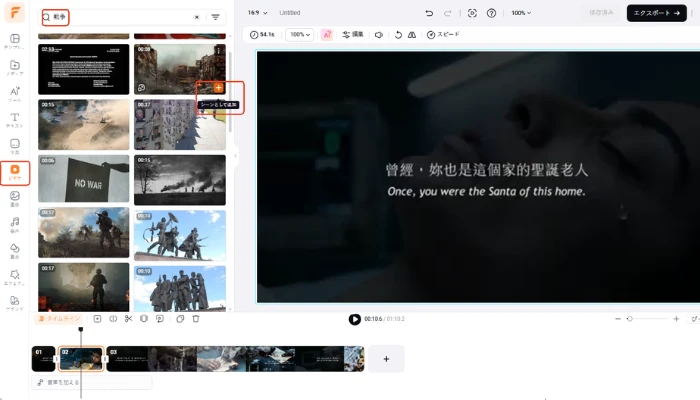Click the add audio track button
This screenshot has height=400, width=700.
click(x=92, y=383)
